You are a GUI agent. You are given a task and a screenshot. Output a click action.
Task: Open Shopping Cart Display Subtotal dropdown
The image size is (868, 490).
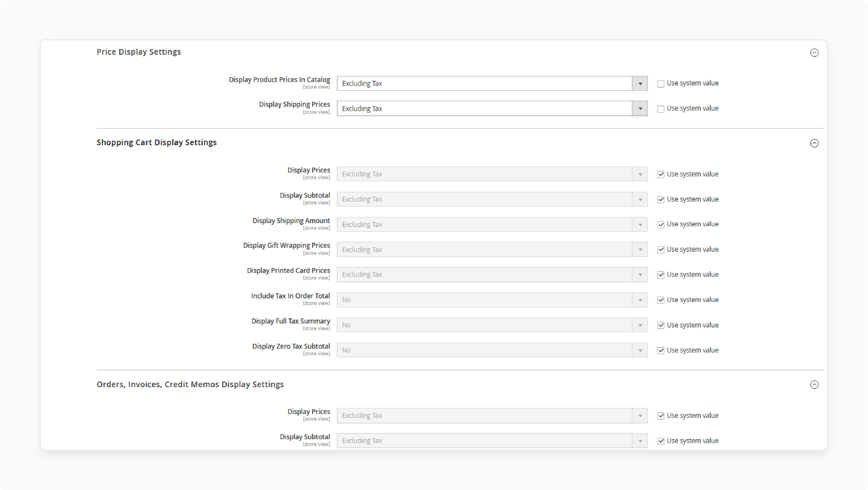coord(492,199)
